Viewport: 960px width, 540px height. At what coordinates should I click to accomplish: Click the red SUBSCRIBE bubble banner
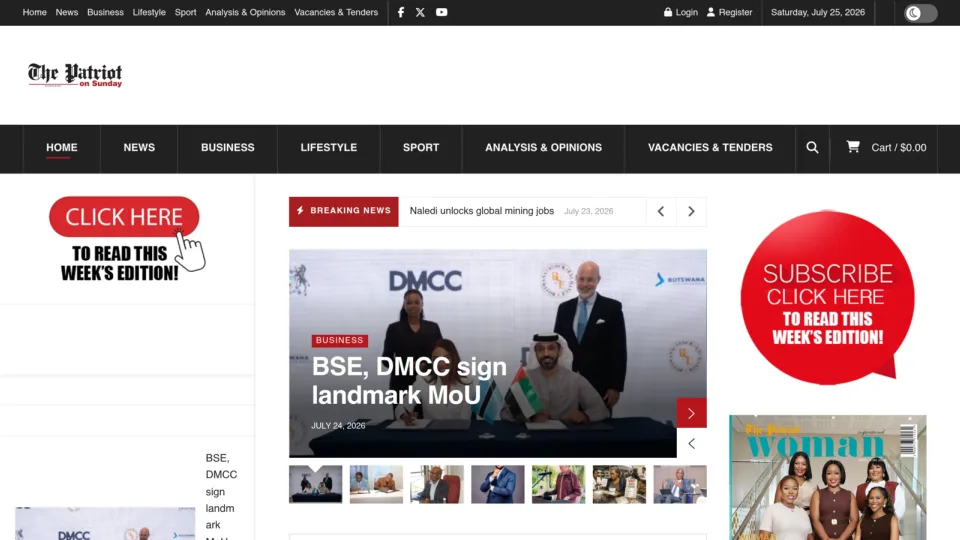click(828, 298)
